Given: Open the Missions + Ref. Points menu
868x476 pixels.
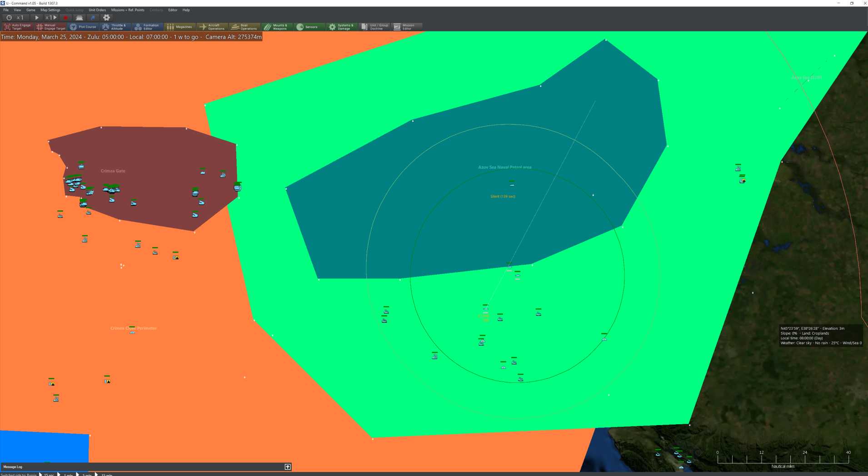Looking at the screenshot, I should [128, 10].
